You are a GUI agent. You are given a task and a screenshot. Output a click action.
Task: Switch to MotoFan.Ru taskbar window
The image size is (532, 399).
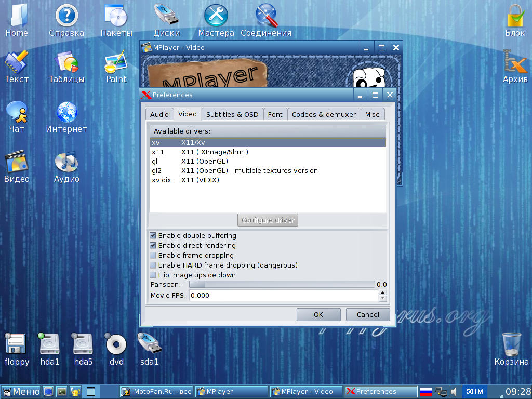(157, 392)
